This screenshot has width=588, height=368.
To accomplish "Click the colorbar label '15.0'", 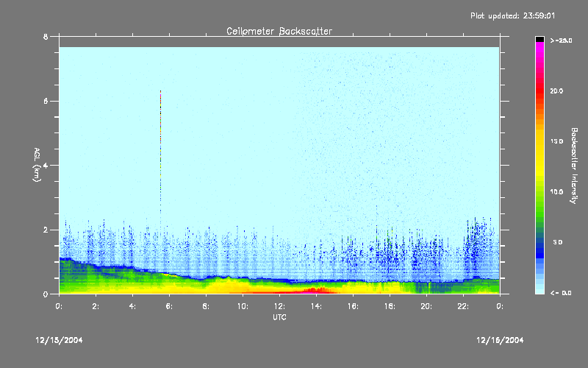I will 556,141.
